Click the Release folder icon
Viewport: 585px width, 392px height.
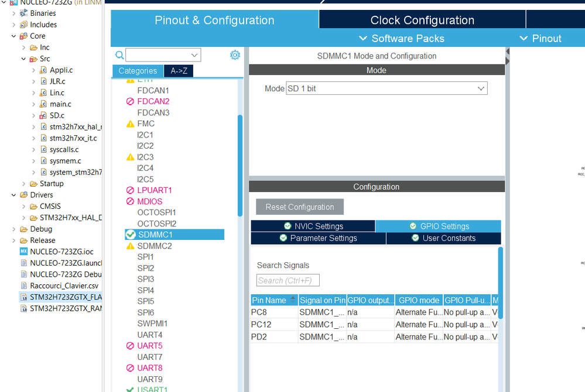point(24,240)
